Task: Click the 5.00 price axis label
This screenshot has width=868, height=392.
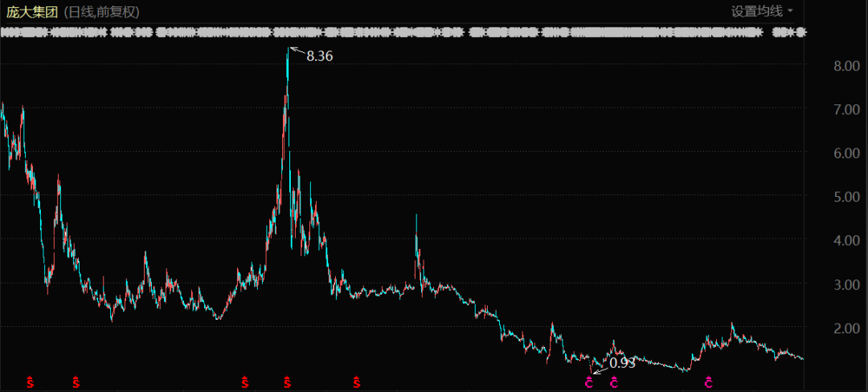Action: click(847, 197)
